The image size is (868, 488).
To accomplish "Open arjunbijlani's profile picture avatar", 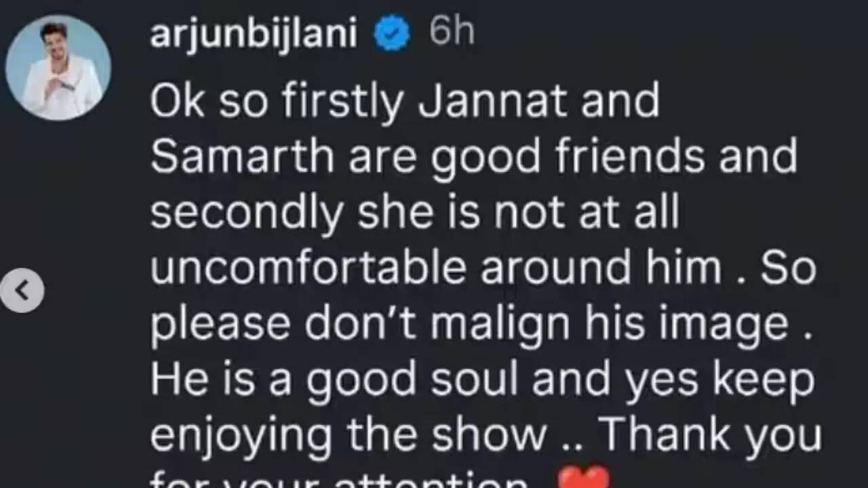I will [58, 67].
